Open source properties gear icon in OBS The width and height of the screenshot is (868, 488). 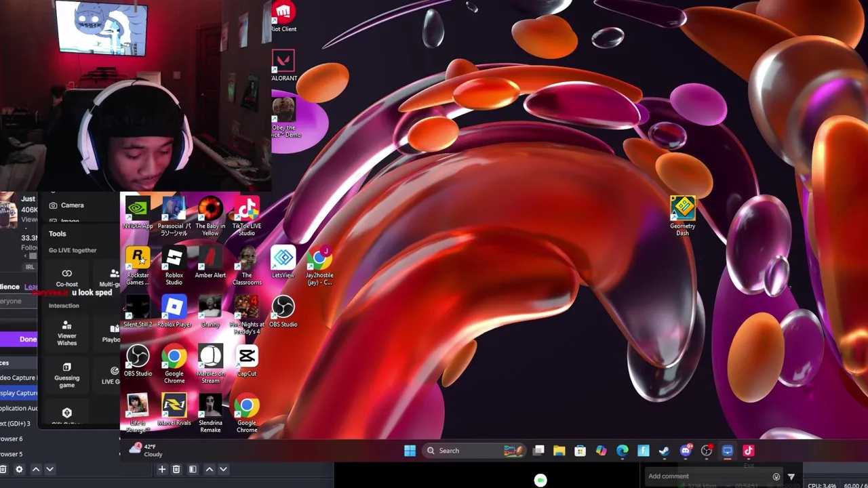pyautogui.click(x=19, y=469)
